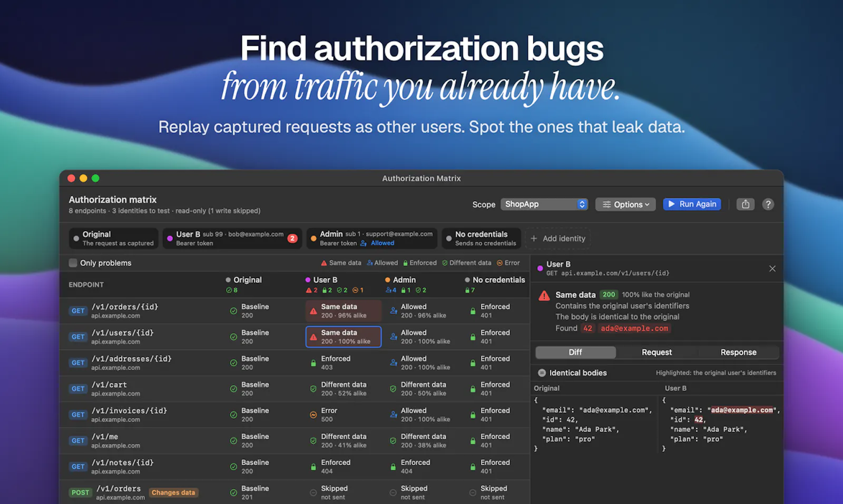Click the share icon in the toolbar

[746, 204]
